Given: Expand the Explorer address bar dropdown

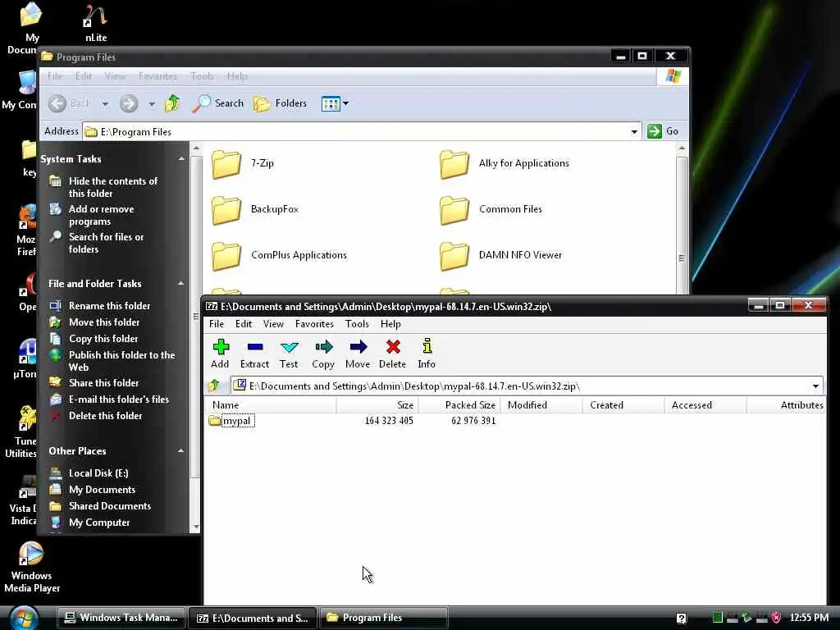Looking at the screenshot, I should [634, 132].
